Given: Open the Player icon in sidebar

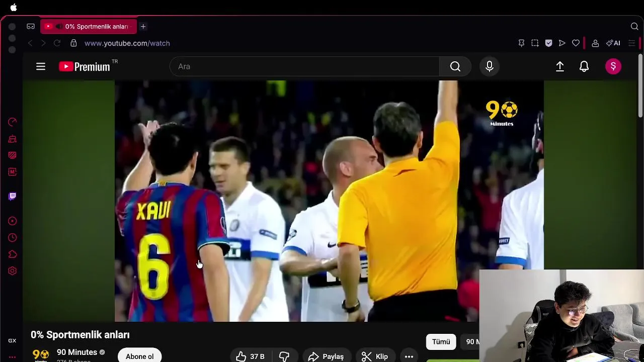Looking at the screenshot, I should tap(13, 221).
